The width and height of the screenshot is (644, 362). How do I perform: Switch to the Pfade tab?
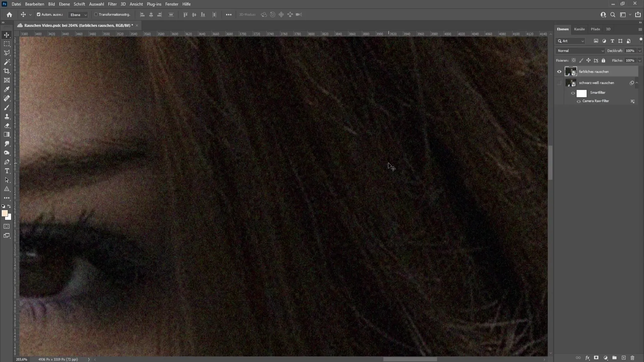pos(595,29)
